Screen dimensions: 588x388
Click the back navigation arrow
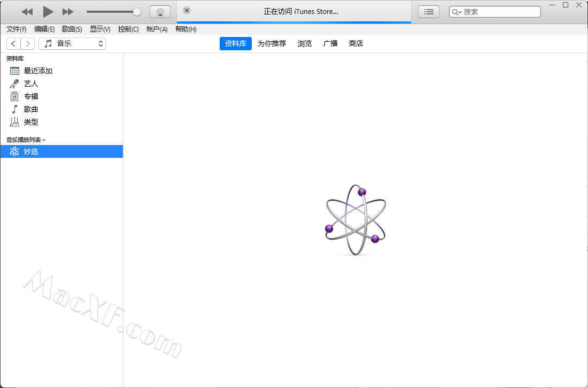[x=13, y=43]
